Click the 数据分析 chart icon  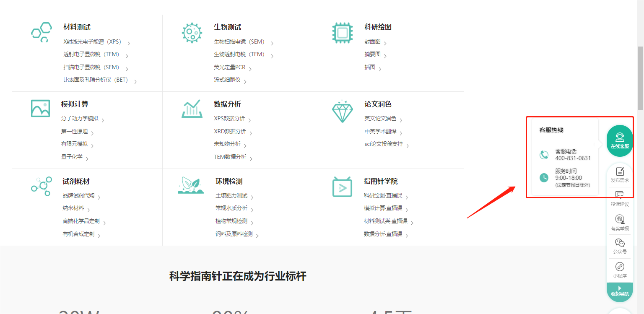pyautogui.click(x=192, y=109)
